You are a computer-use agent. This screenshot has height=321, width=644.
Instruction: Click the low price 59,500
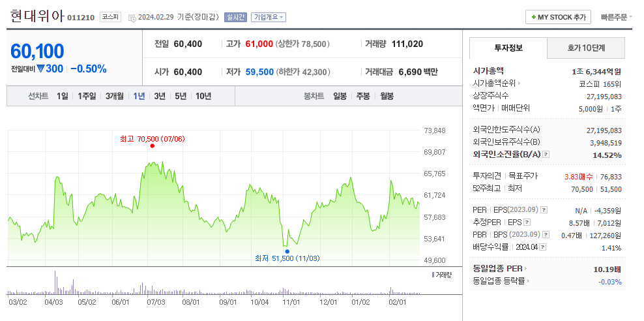tap(259, 72)
